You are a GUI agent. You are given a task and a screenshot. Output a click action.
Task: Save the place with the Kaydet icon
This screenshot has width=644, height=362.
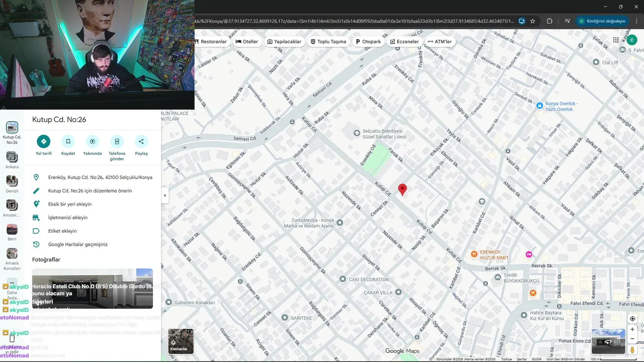coord(68,142)
